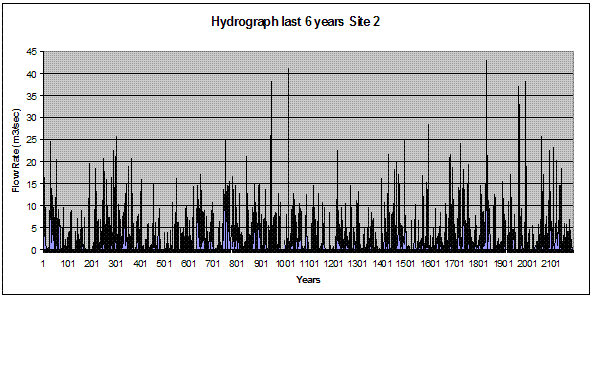Click the y-axis label '10'

pyautogui.click(x=32, y=206)
